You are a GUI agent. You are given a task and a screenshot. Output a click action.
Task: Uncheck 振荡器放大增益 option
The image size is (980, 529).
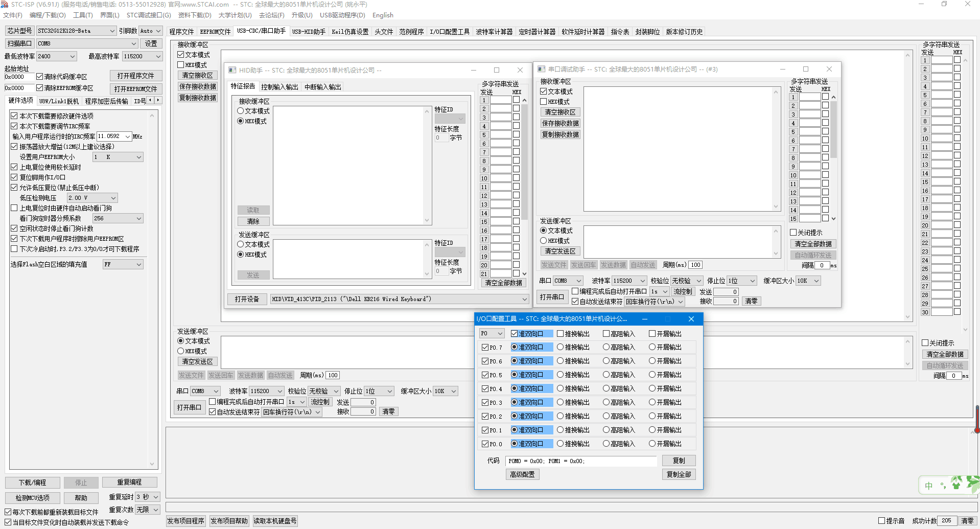click(14, 147)
